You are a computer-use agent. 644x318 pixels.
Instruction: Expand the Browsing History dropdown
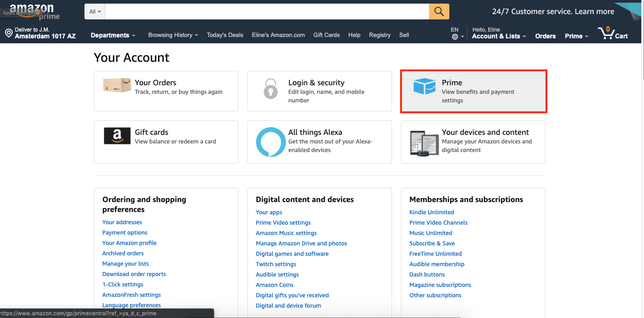click(173, 35)
